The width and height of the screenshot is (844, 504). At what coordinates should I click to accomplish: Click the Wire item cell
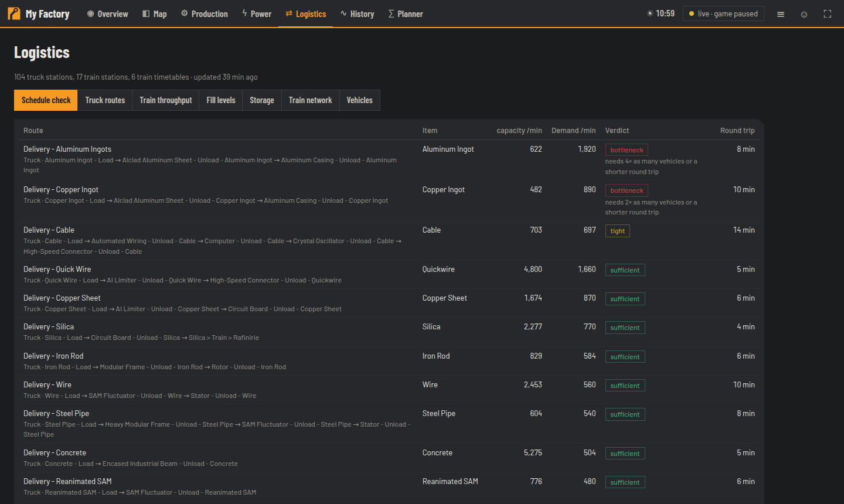click(x=430, y=385)
